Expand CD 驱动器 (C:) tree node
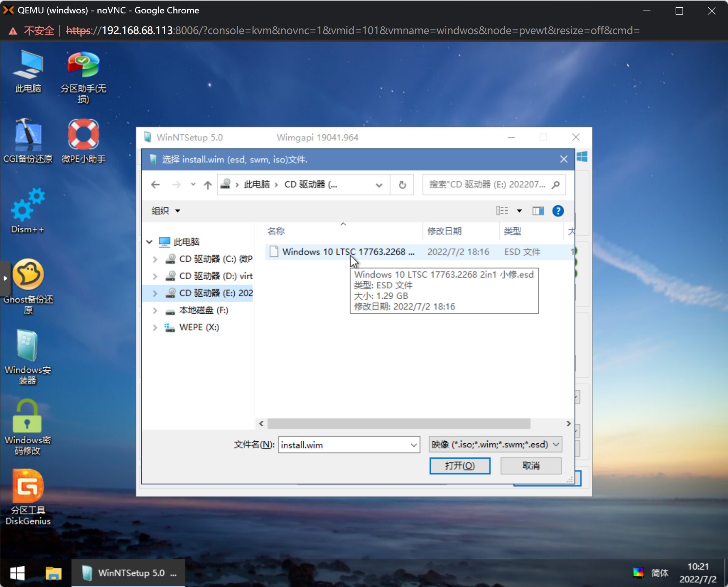 [x=155, y=259]
